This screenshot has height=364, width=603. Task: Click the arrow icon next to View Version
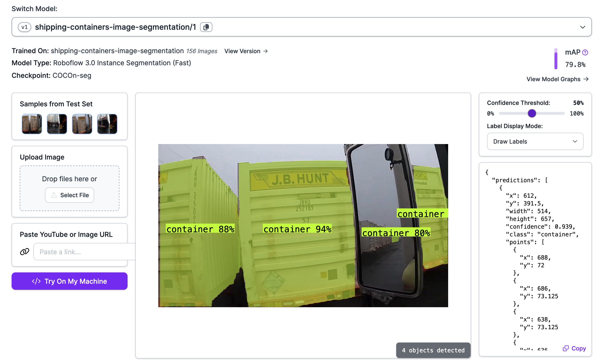pyautogui.click(x=266, y=51)
